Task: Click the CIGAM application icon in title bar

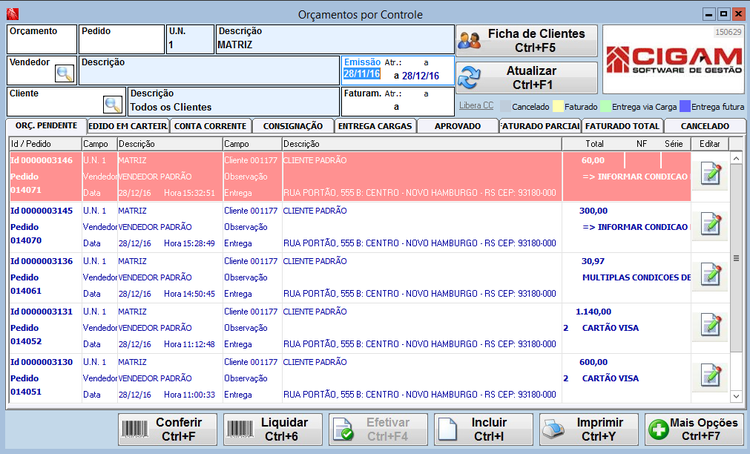Action: 12,14
